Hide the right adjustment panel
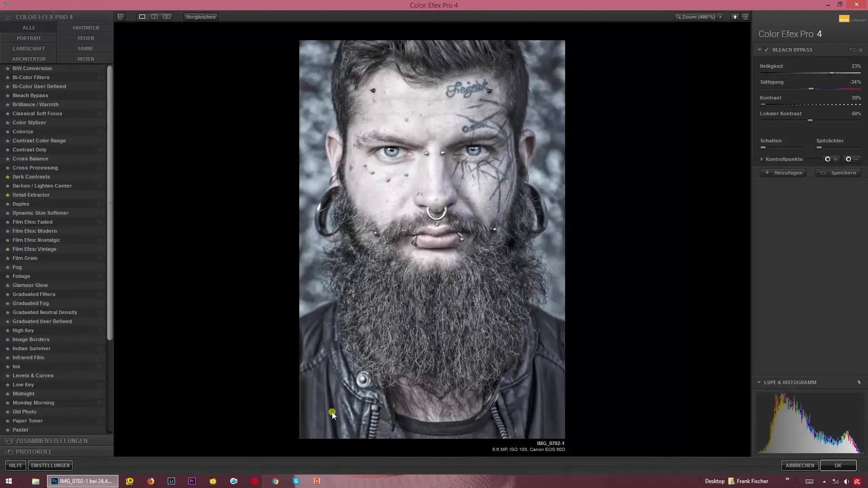Screen dimensions: 868x488 [745, 17]
